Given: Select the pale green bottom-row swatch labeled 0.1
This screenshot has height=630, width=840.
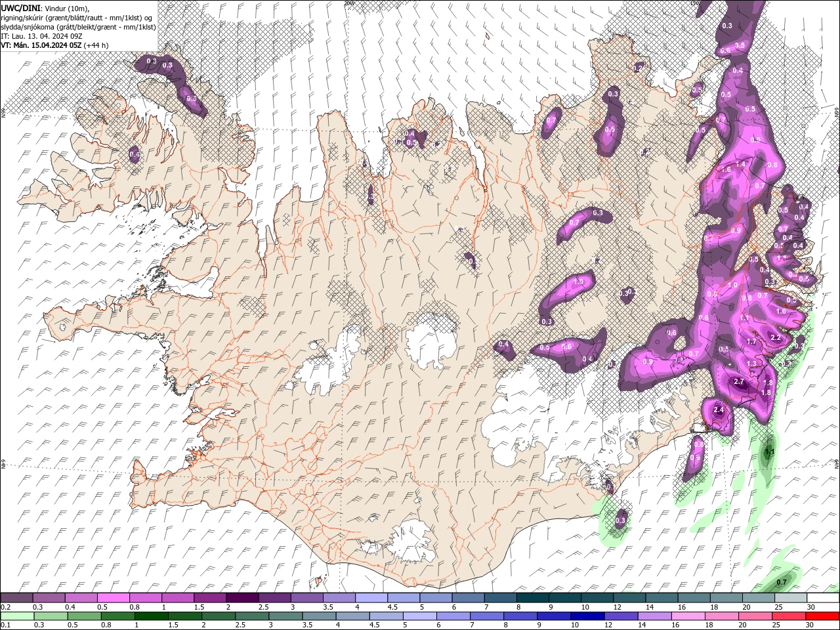Looking at the screenshot, I should (16, 616).
